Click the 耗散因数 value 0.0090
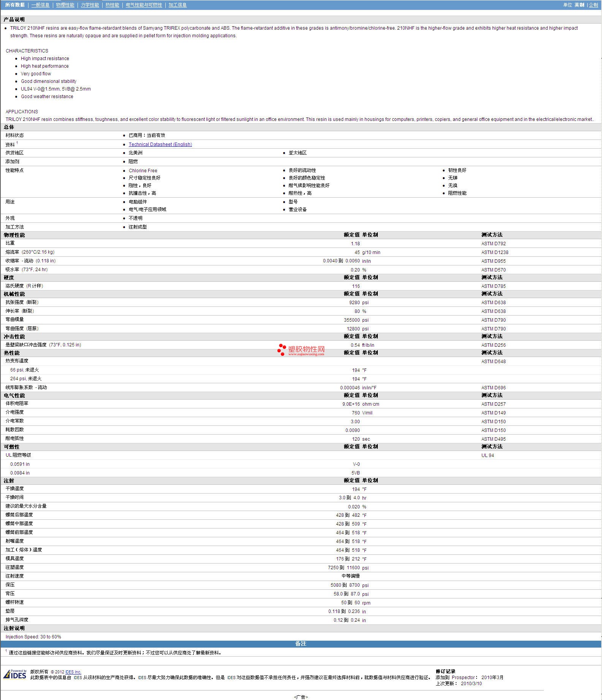This screenshot has height=700, width=602. pos(353,430)
